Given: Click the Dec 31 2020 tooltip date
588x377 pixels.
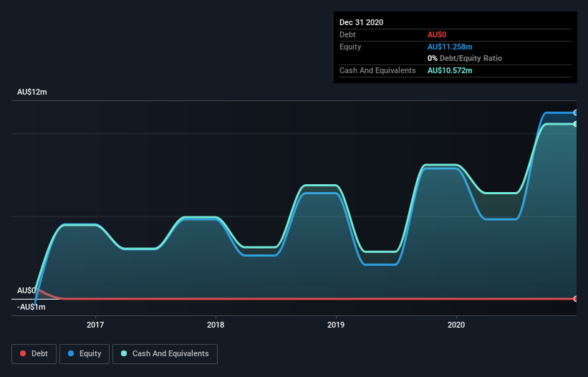Looking at the screenshot, I should 361,22.
